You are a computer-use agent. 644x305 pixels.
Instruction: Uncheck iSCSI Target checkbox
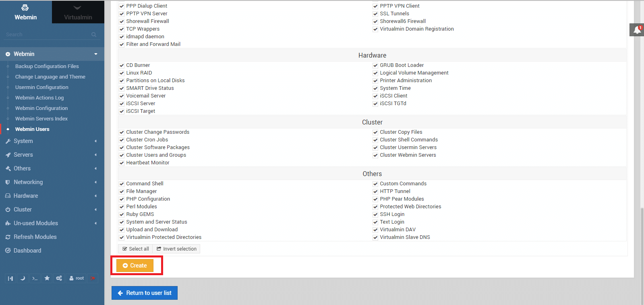pyautogui.click(x=122, y=111)
